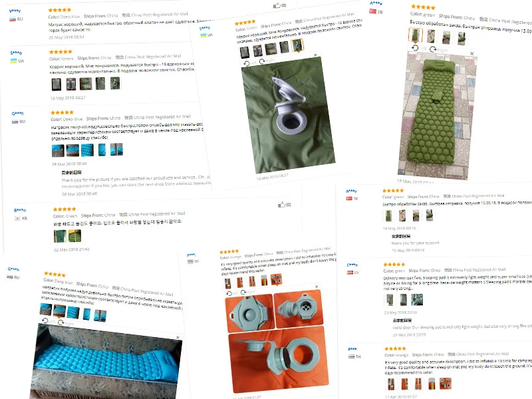Close the enlarged blue mattress photo
532x399 pixels.
(x=178, y=338)
